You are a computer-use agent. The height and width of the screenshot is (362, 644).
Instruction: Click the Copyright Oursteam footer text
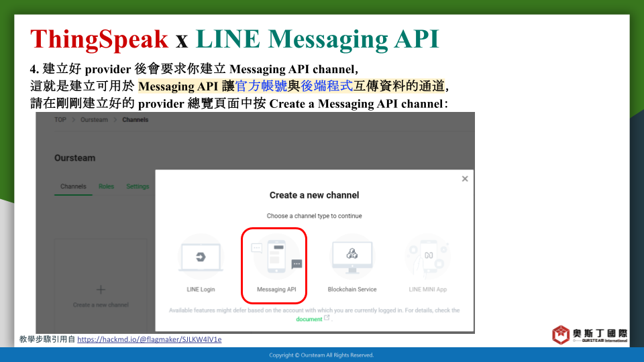(x=321, y=355)
